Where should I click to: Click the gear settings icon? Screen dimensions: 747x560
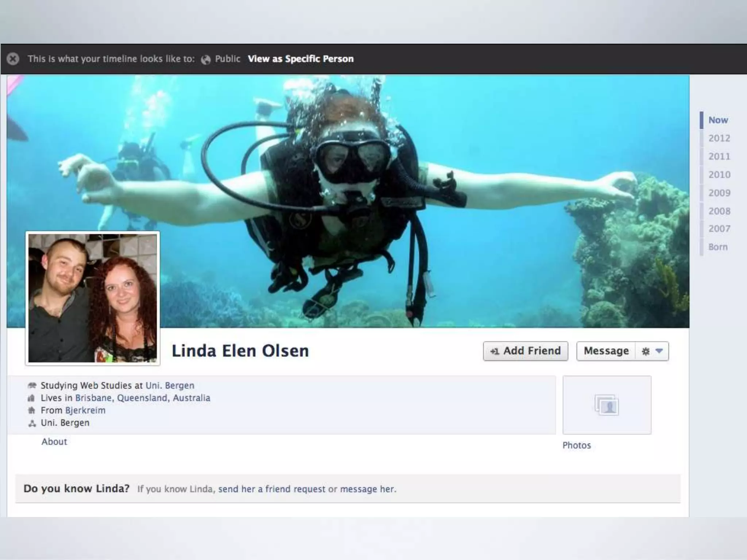[x=645, y=351]
